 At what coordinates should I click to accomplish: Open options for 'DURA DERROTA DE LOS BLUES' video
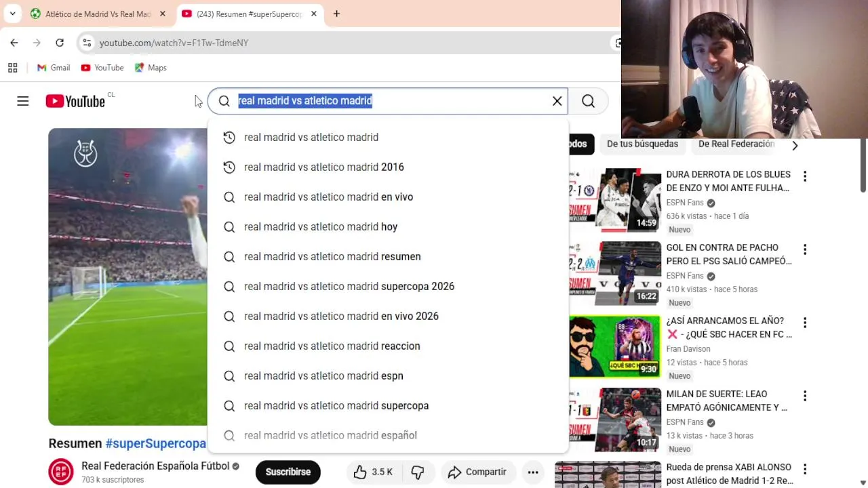(x=805, y=176)
